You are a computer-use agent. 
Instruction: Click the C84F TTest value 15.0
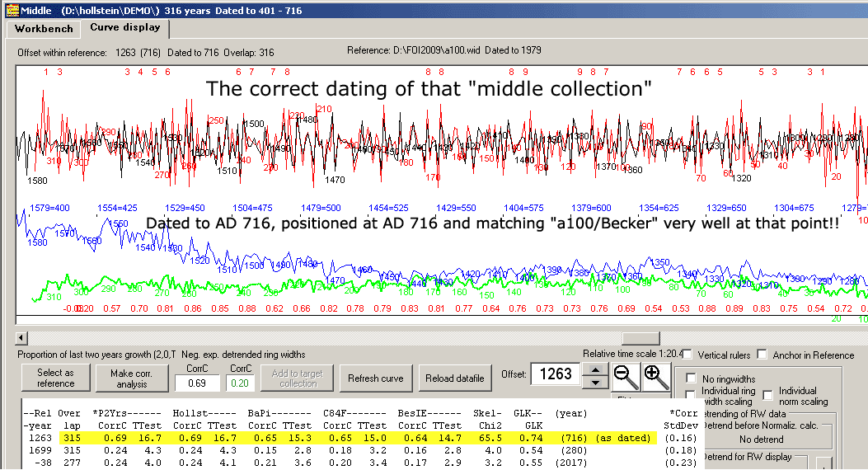[x=373, y=438]
